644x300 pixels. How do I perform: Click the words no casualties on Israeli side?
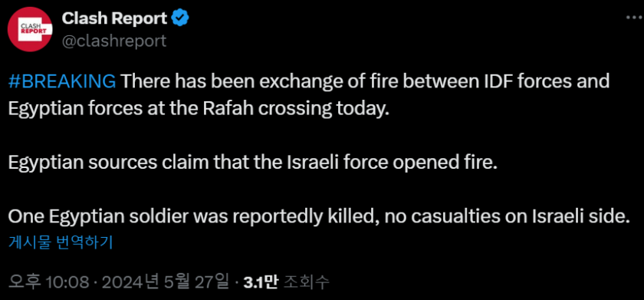pyautogui.click(x=508, y=217)
